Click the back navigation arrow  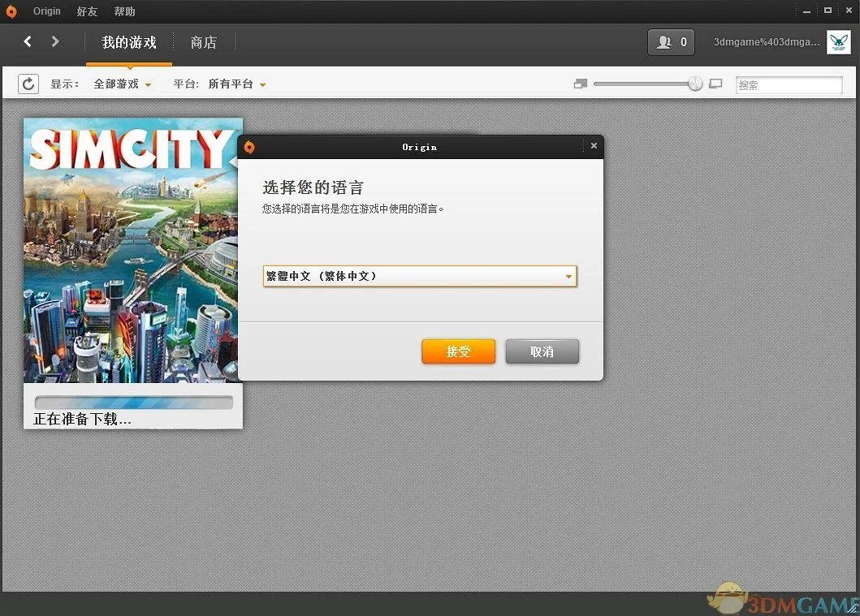tap(28, 41)
